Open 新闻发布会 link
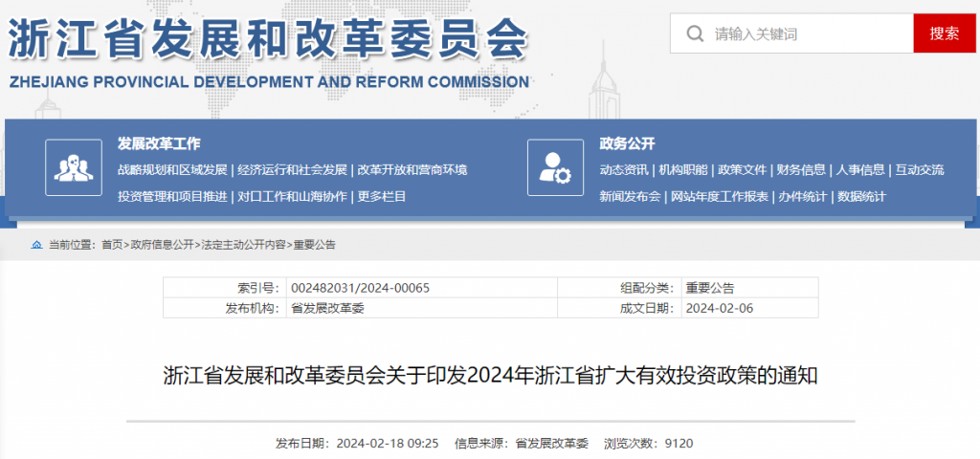The height and width of the screenshot is (459, 980). 630,196
